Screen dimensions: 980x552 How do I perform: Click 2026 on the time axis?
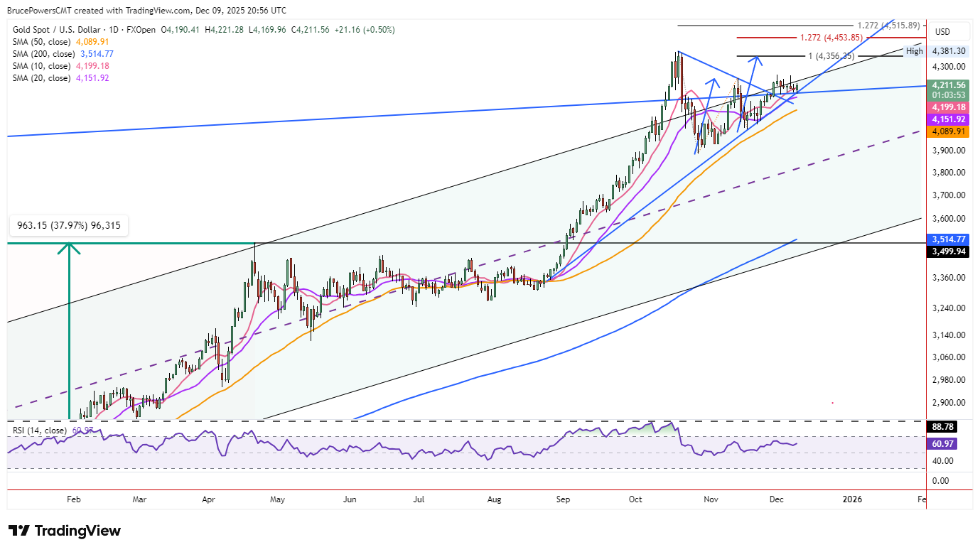click(852, 499)
